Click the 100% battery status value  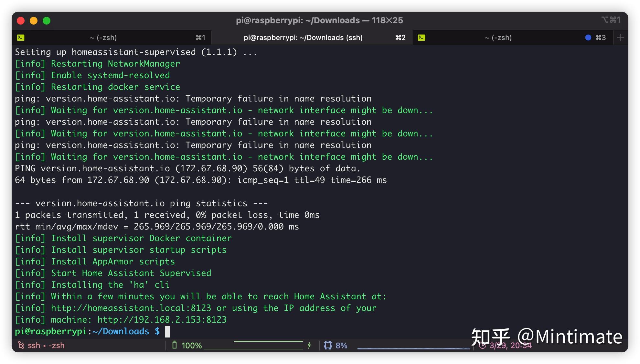192,346
